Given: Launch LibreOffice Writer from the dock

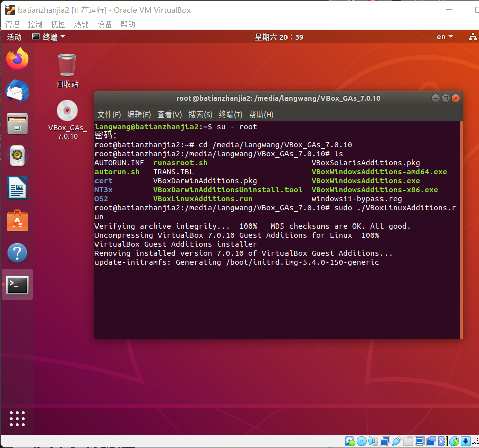Looking at the screenshot, I should 17,188.
